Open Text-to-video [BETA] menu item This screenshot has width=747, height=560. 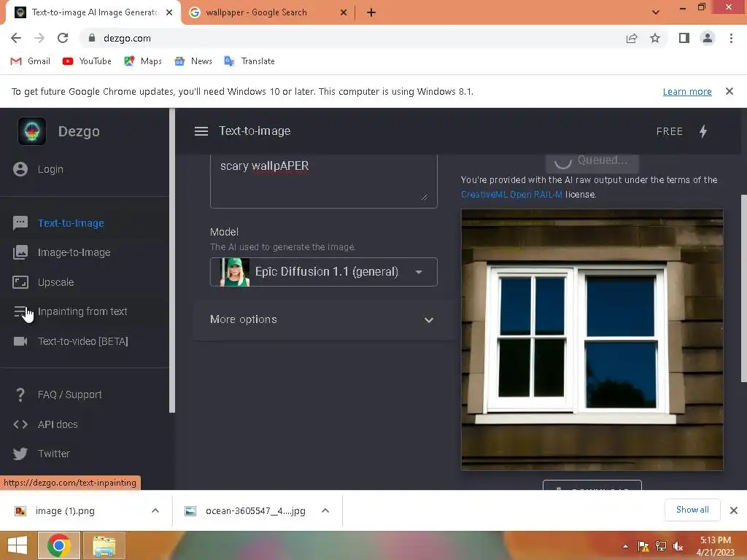83,341
